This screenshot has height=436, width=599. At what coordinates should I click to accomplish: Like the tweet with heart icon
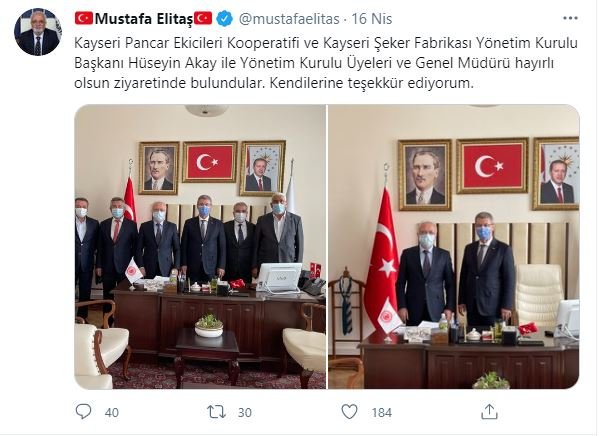[349, 412]
